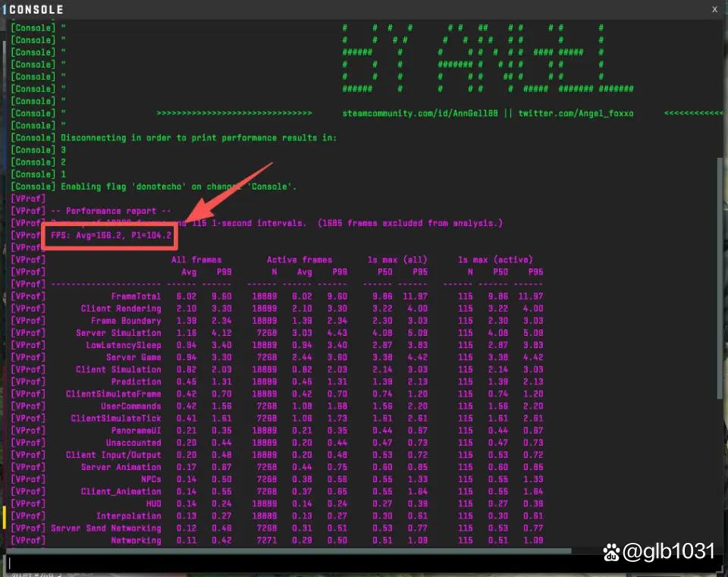Select the steamcommunity.com/id/AnnGell88 text

point(419,113)
